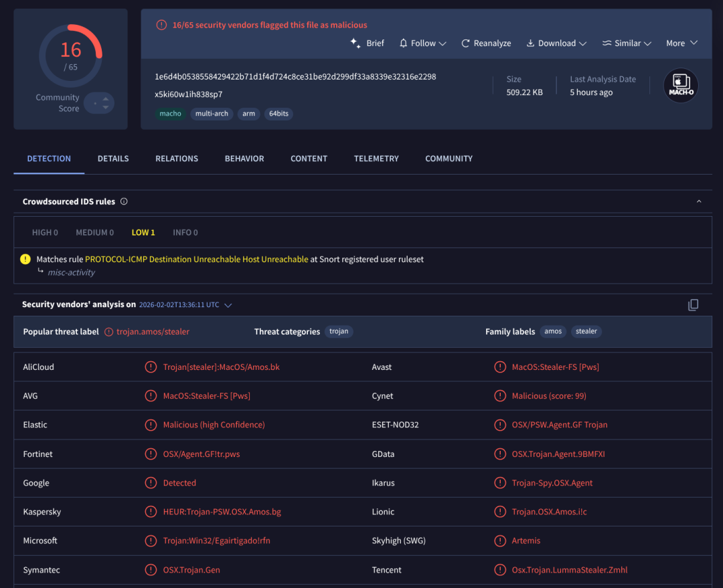Select the HIGH 0 severity filter
The width and height of the screenshot is (723, 588).
tap(46, 233)
